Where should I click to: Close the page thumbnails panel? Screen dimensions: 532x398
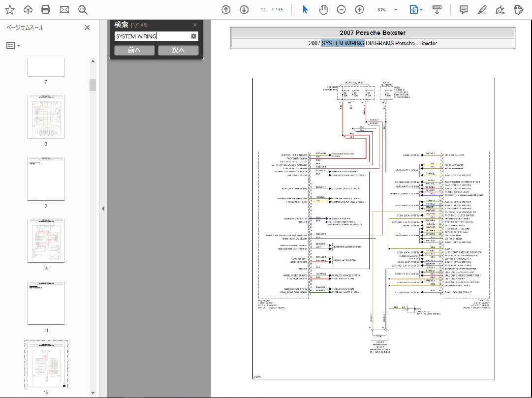pos(87,28)
